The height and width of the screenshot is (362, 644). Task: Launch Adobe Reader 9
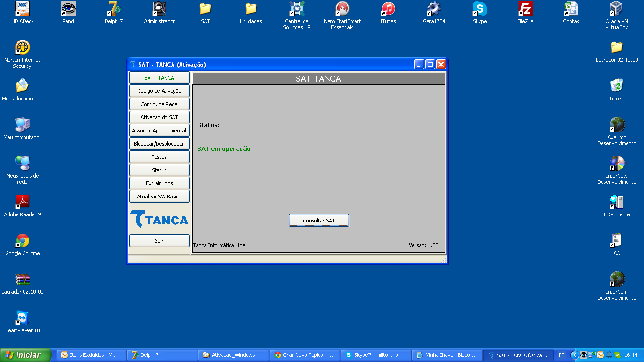[23, 206]
